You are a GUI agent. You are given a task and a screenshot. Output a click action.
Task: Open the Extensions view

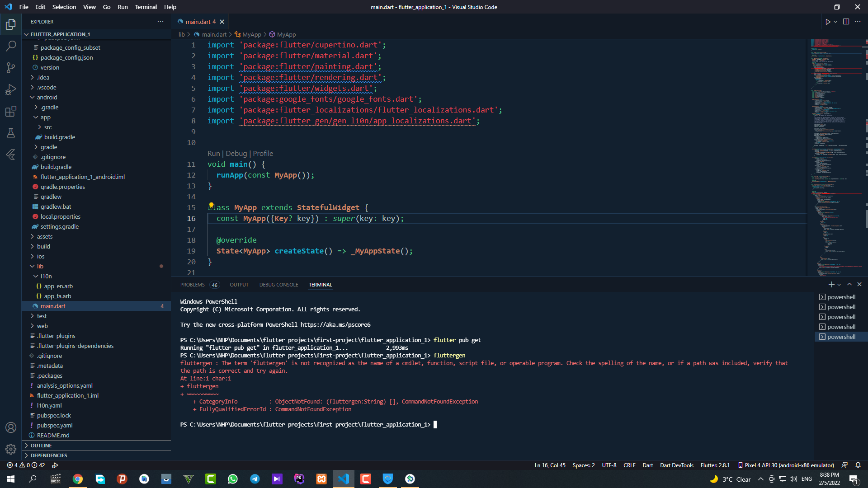[11, 111]
